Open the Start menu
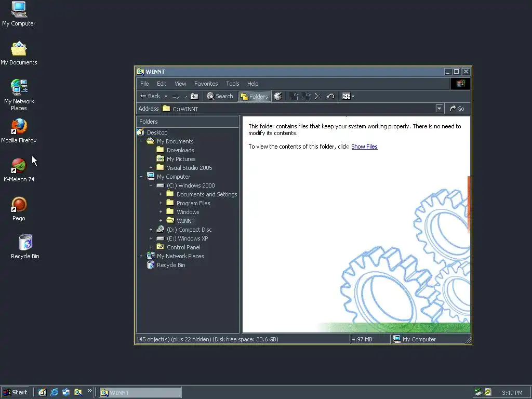This screenshot has width=532, height=399. pos(15,392)
